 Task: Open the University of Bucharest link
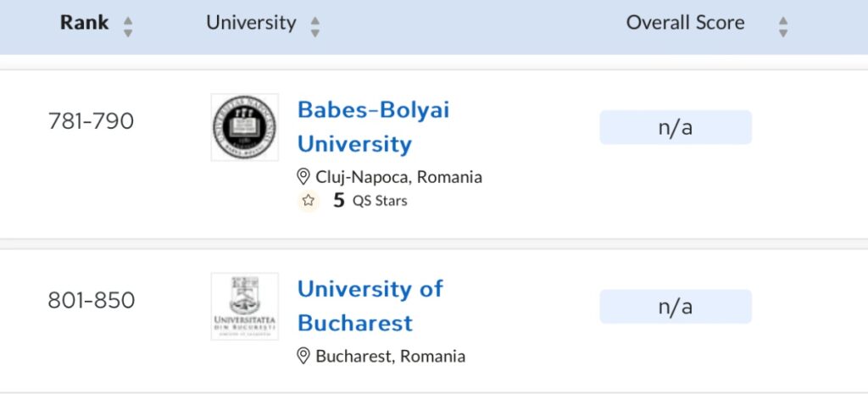[x=370, y=306]
